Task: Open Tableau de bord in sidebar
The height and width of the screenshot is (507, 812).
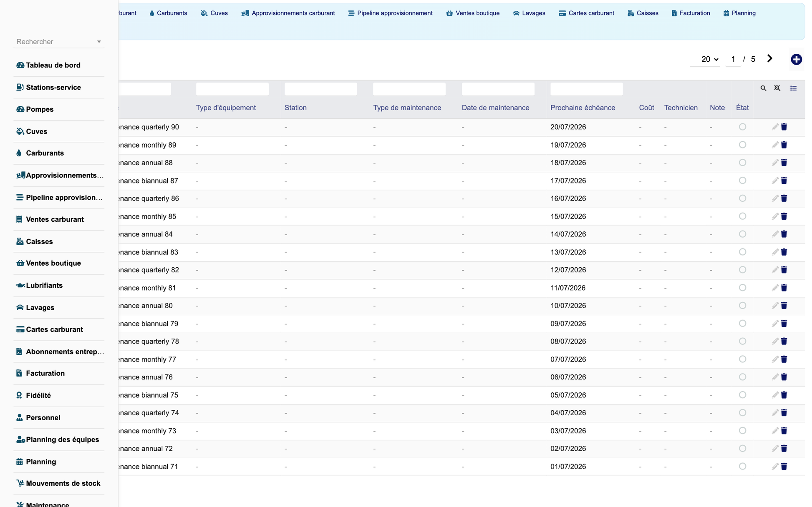Action: click(59, 65)
